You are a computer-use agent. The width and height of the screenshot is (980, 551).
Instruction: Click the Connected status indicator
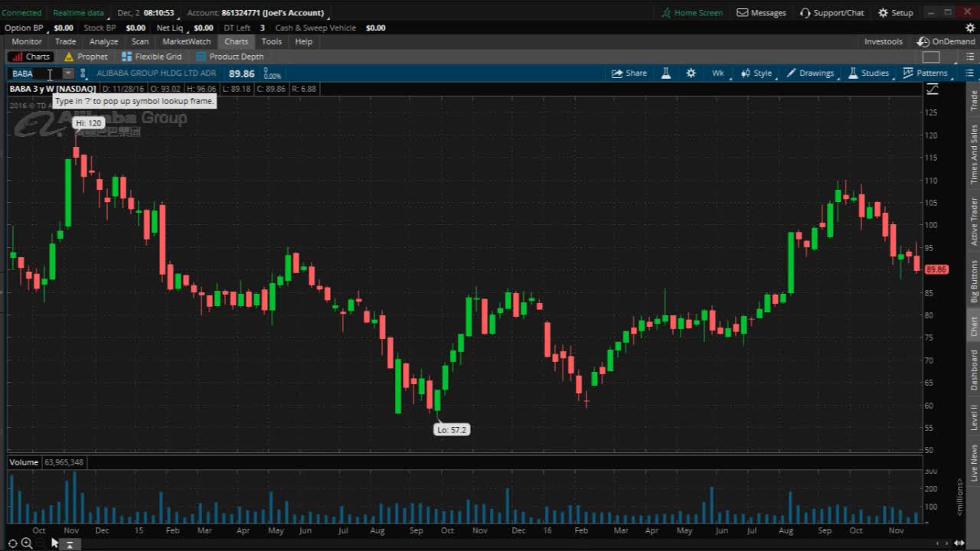pyautogui.click(x=21, y=13)
